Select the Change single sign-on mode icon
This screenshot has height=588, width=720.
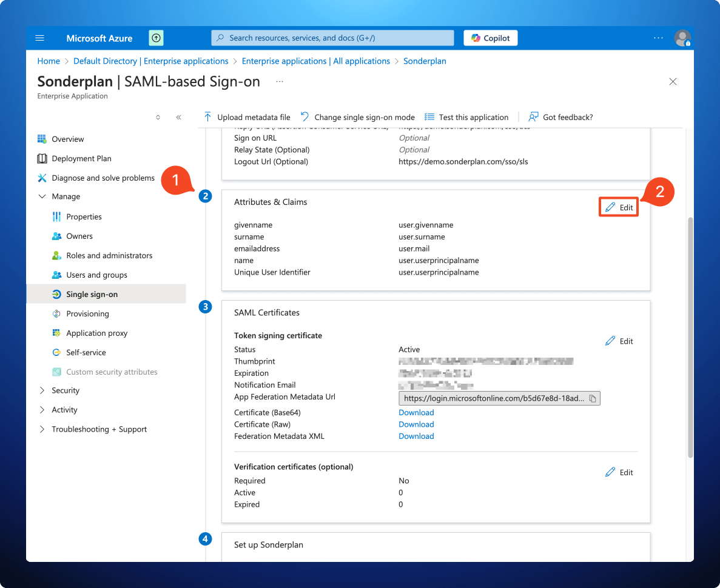pyautogui.click(x=304, y=116)
